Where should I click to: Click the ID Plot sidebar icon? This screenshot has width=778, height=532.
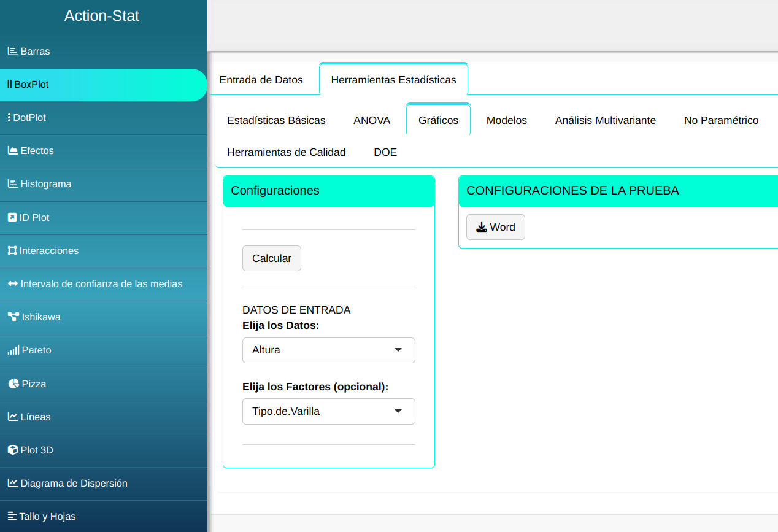coord(12,218)
